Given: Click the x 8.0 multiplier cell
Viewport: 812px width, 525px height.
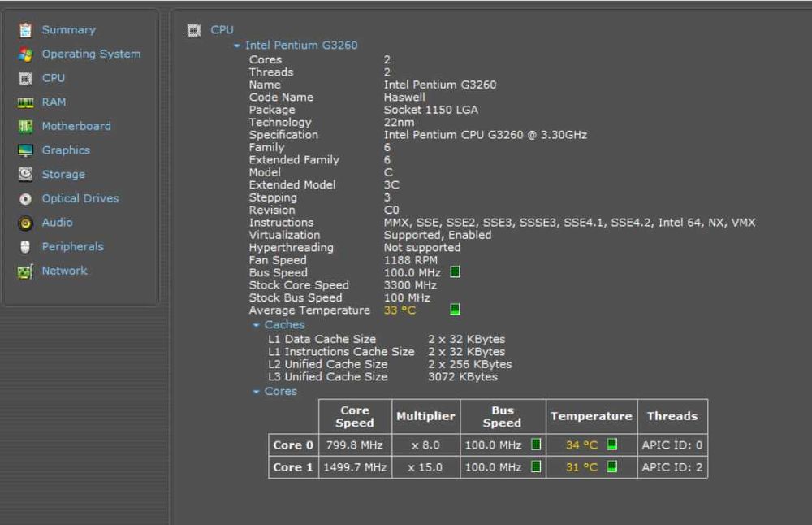Looking at the screenshot, I should pos(425,445).
